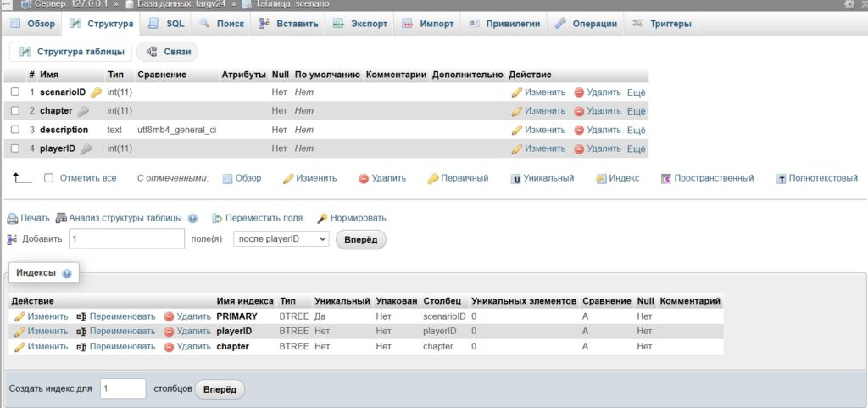Image resolution: width=868 pixels, height=408 pixels.
Task: Click the grey key icon beside playerID
Action: tap(86, 149)
